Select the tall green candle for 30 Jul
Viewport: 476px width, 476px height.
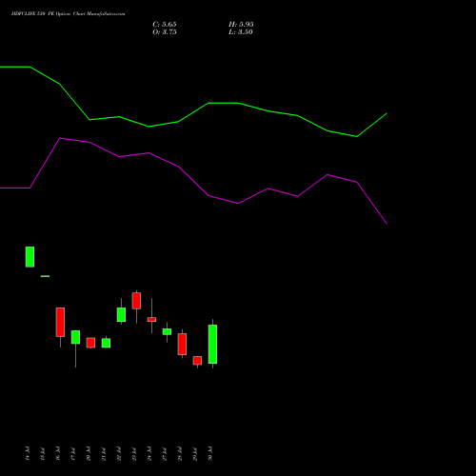[x=212, y=344]
